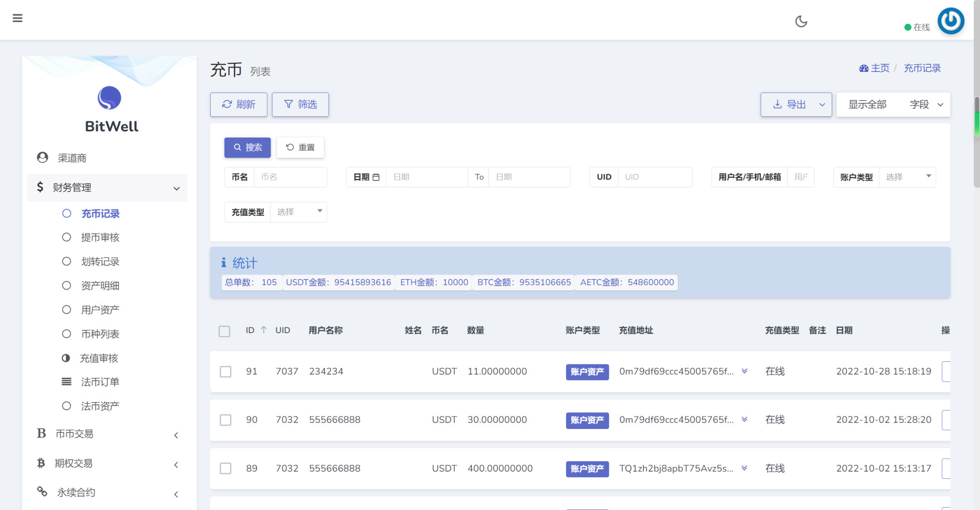Click the home icon beside 主页 breadcrumb
The image size is (980, 510).
pos(863,68)
